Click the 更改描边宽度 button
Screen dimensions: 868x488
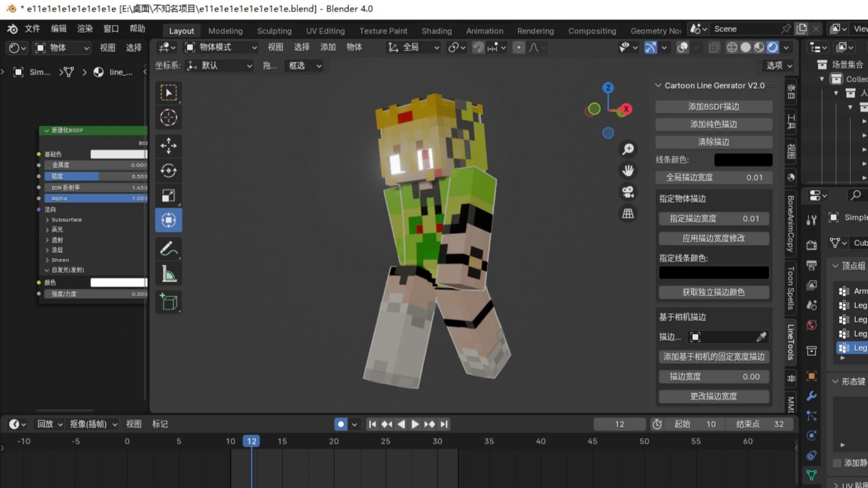714,396
